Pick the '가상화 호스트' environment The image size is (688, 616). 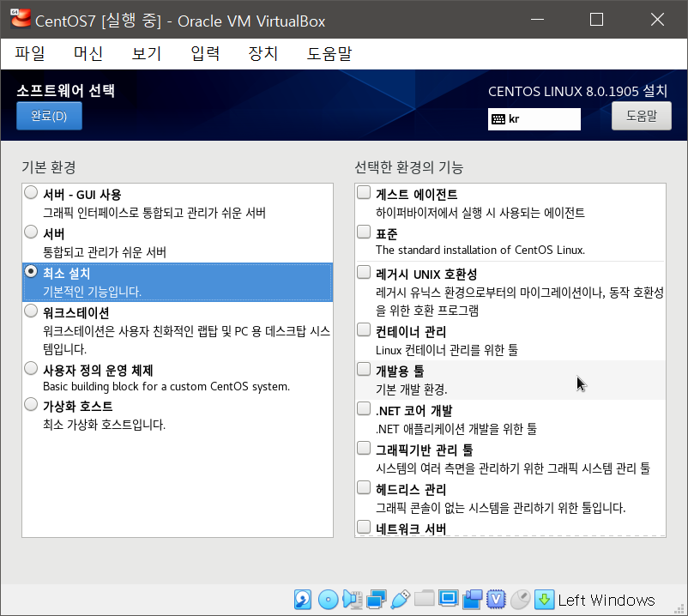tap(31, 404)
